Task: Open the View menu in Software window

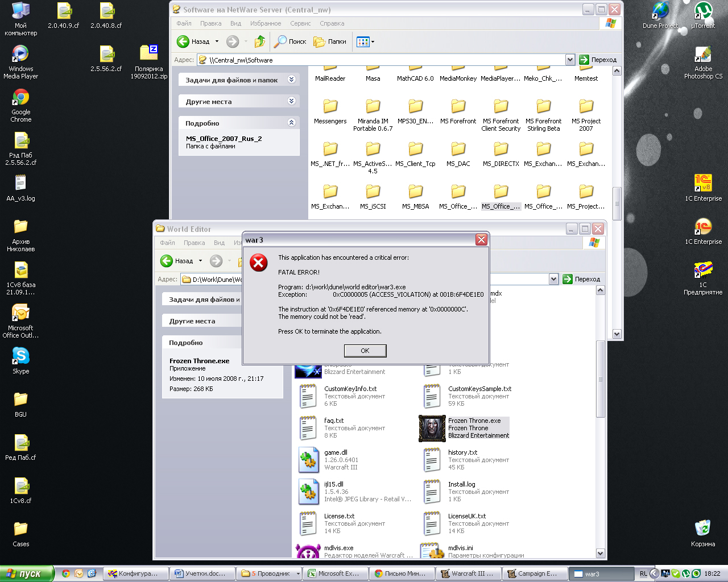Action: pyautogui.click(x=235, y=23)
